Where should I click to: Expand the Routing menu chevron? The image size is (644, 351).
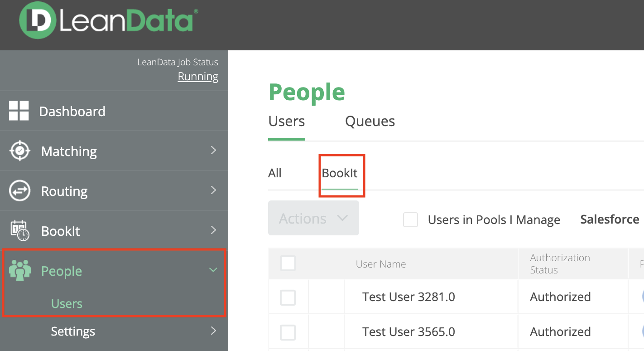tap(213, 190)
